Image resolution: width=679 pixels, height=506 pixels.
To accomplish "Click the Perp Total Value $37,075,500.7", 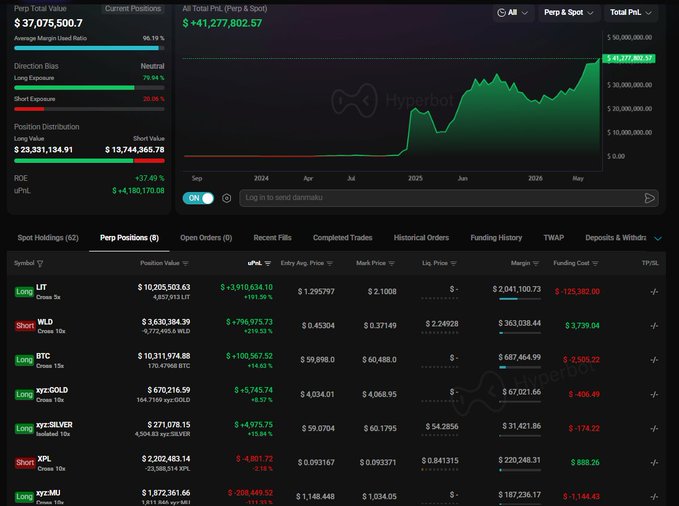I will coord(48,23).
